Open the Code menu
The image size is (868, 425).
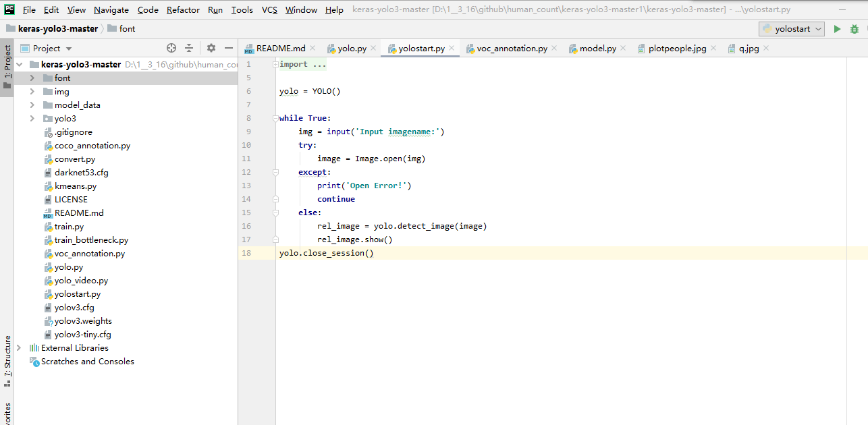[148, 10]
